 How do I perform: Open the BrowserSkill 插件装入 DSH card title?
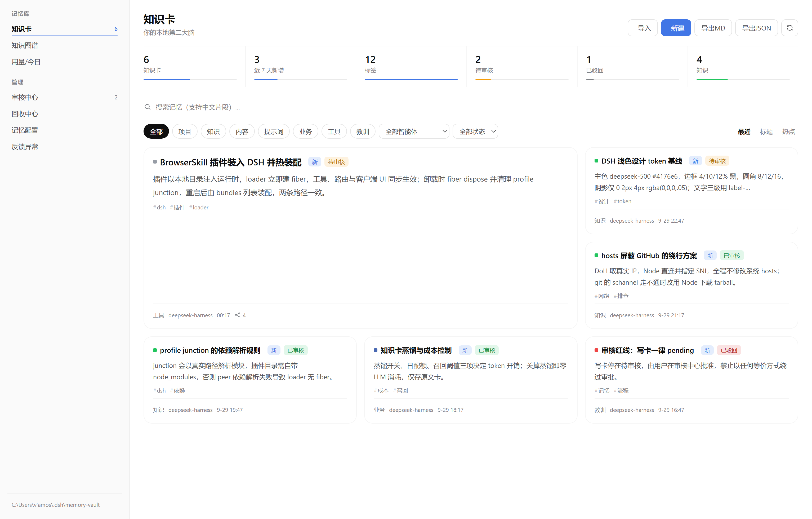231,162
